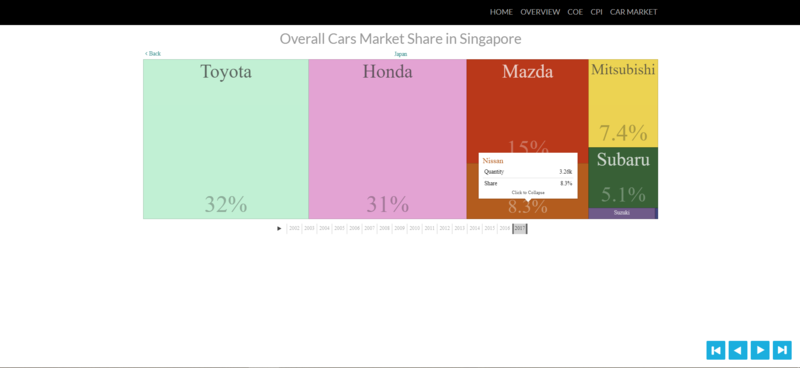This screenshot has width=800, height=368.
Task: Select year 2009 on timeline
Action: [399, 228]
